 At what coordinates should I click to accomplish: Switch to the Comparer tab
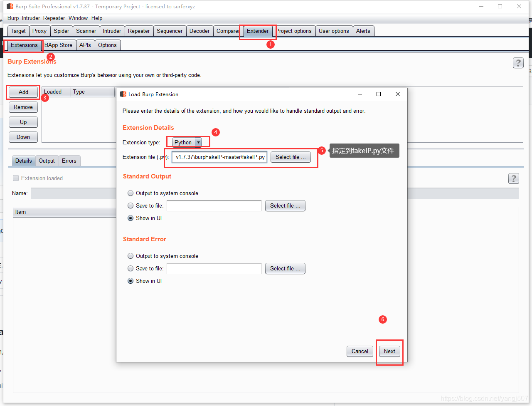coord(227,31)
